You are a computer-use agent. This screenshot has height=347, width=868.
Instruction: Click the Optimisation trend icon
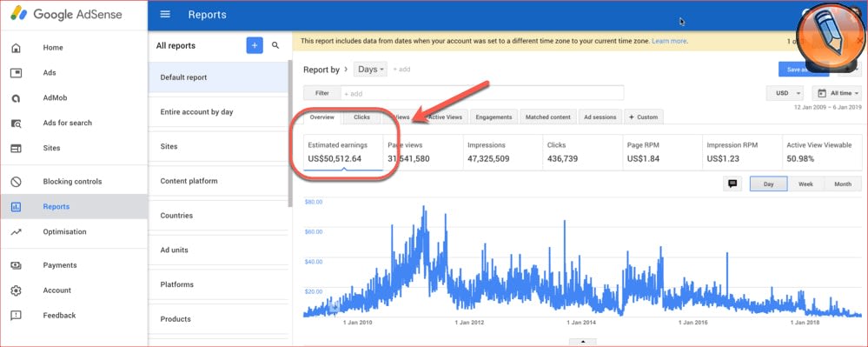click(x=16, y=231)
